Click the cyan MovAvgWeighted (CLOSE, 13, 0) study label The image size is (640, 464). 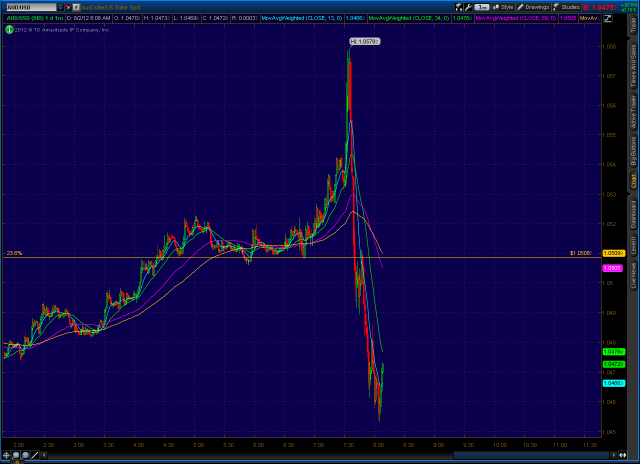pos(302,18)
